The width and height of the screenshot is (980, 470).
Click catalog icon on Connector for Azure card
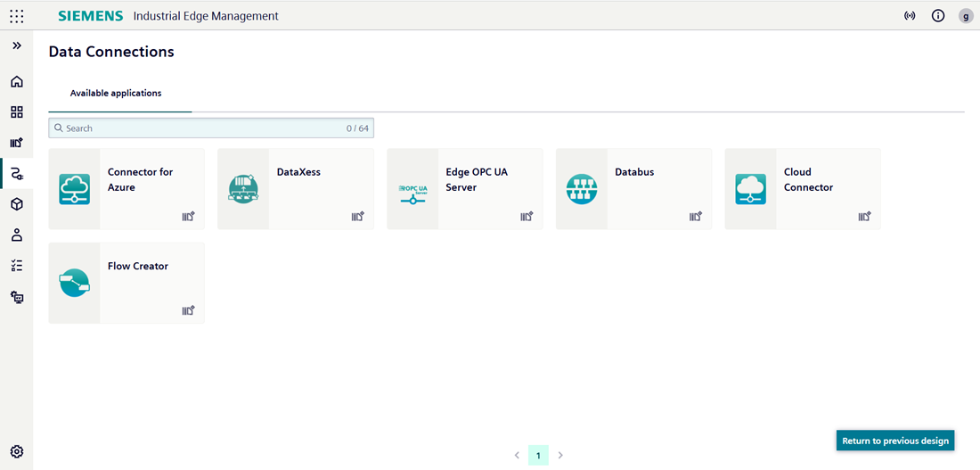pos(189,217)
